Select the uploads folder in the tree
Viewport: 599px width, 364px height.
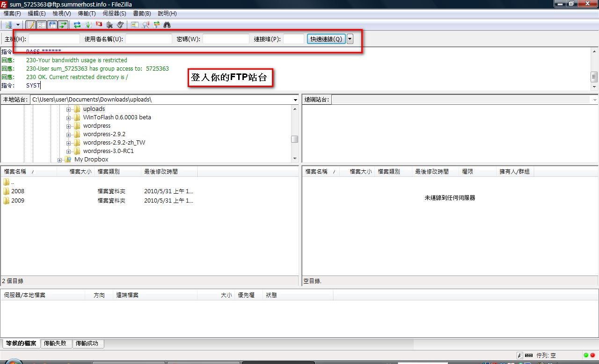pos(94,109)
